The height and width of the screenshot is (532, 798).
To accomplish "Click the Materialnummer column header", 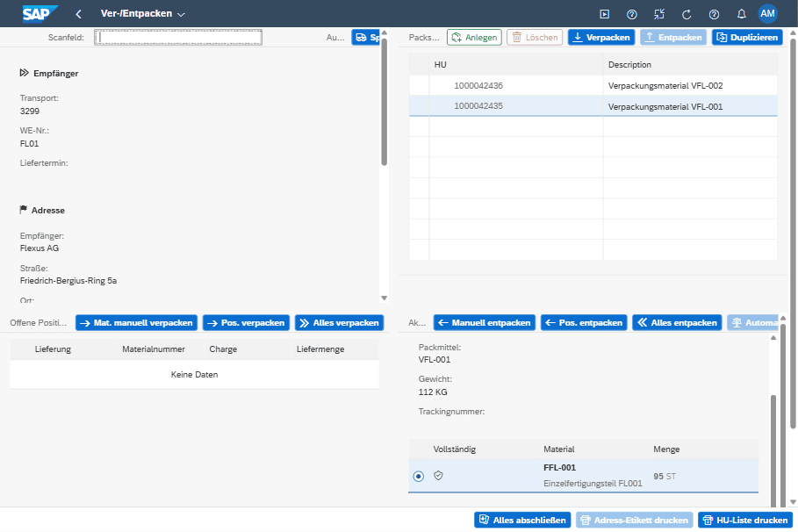I will [x=154, y=349].
